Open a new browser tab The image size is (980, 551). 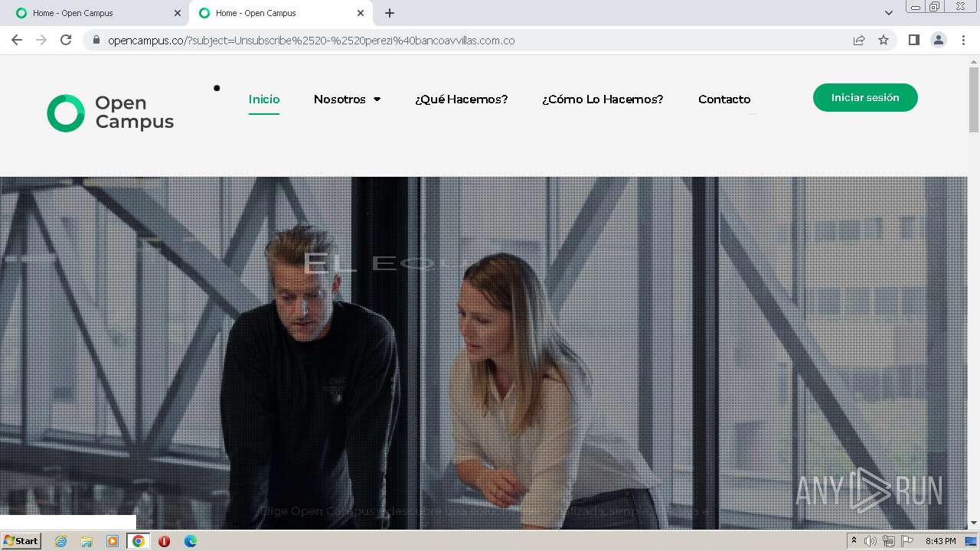390,13
